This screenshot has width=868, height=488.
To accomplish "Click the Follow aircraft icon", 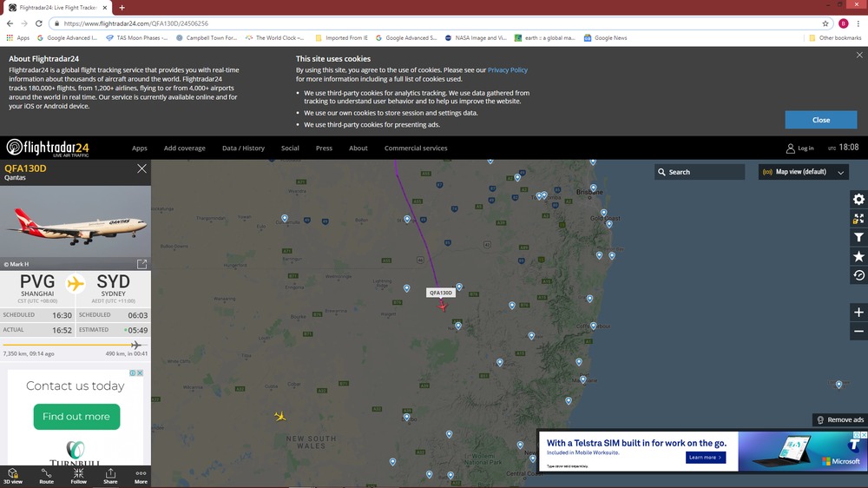I will pyautogui.click(x=78, y=476).
